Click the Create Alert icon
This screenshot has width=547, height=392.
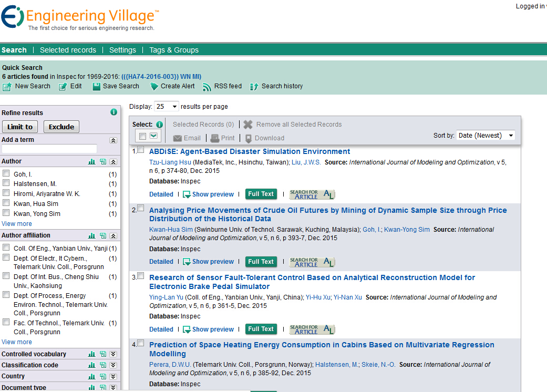tap(154, 87)
